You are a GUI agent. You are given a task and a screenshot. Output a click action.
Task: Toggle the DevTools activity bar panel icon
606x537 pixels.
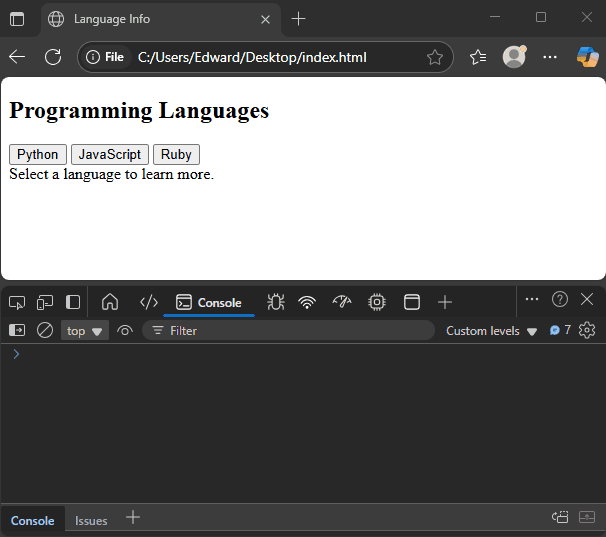pos(73,302)
